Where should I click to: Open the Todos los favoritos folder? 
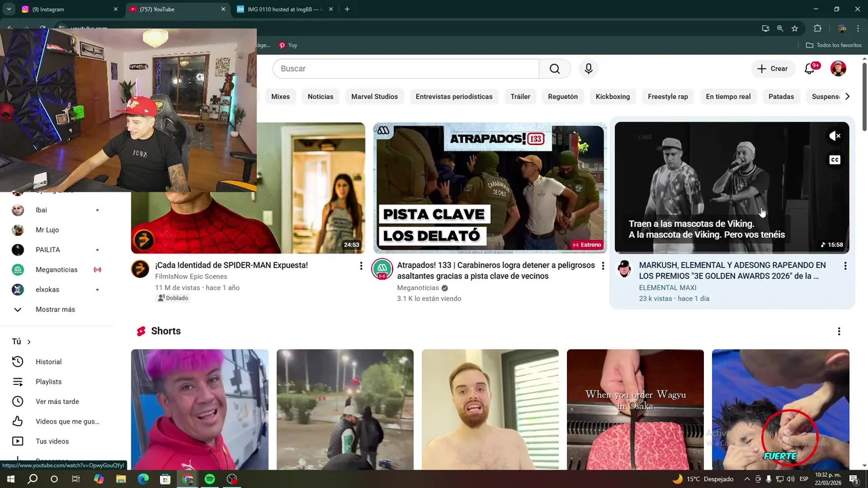click(833, 45)
